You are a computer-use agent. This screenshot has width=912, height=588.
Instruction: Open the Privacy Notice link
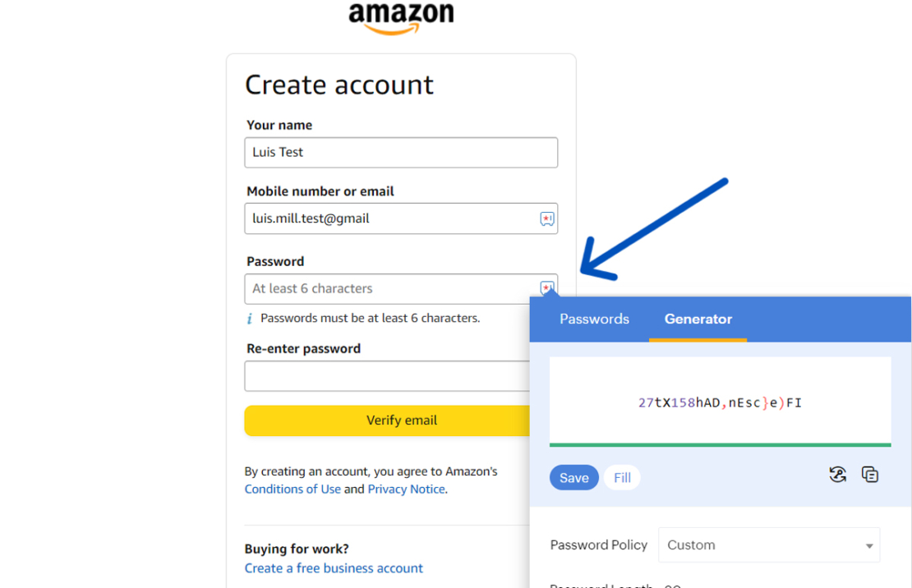click(406, 489)
